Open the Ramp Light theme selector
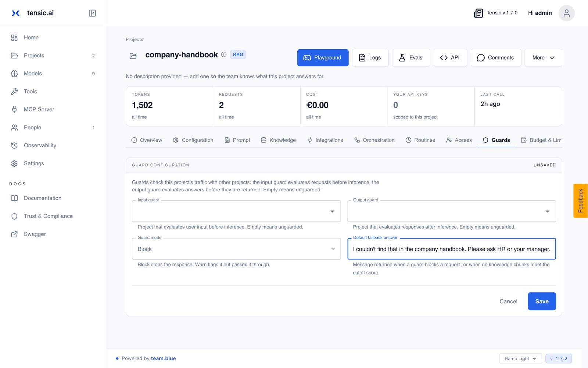The image size is (588, 368). tap(520, 358)
